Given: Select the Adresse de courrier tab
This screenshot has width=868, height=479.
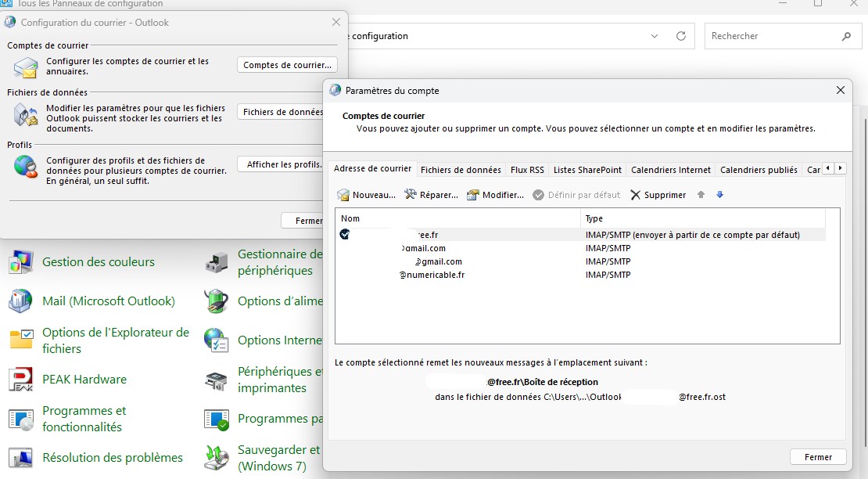Looking at the screenshot, I should coord(372,168).
